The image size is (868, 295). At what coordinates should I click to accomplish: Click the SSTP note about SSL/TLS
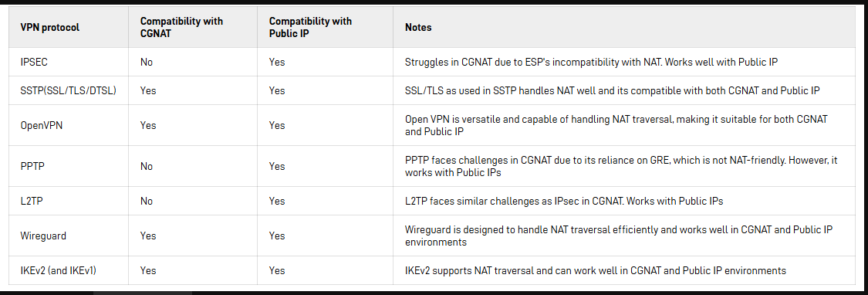(613, 90)
